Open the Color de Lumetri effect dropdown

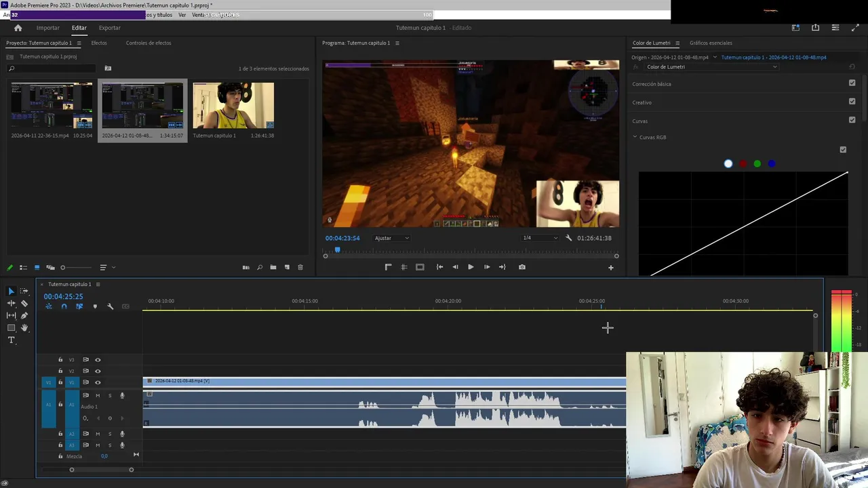pos(711,67)
